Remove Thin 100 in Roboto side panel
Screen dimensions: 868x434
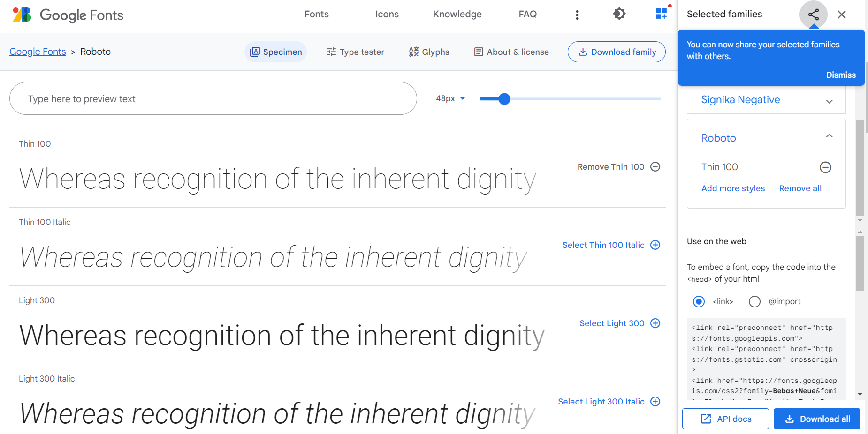click(x=825, y=167)
